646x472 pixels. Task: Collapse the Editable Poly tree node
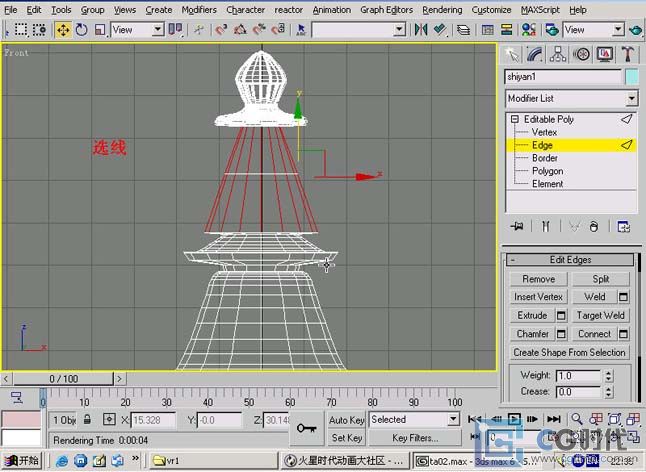[x=515, y=119]
